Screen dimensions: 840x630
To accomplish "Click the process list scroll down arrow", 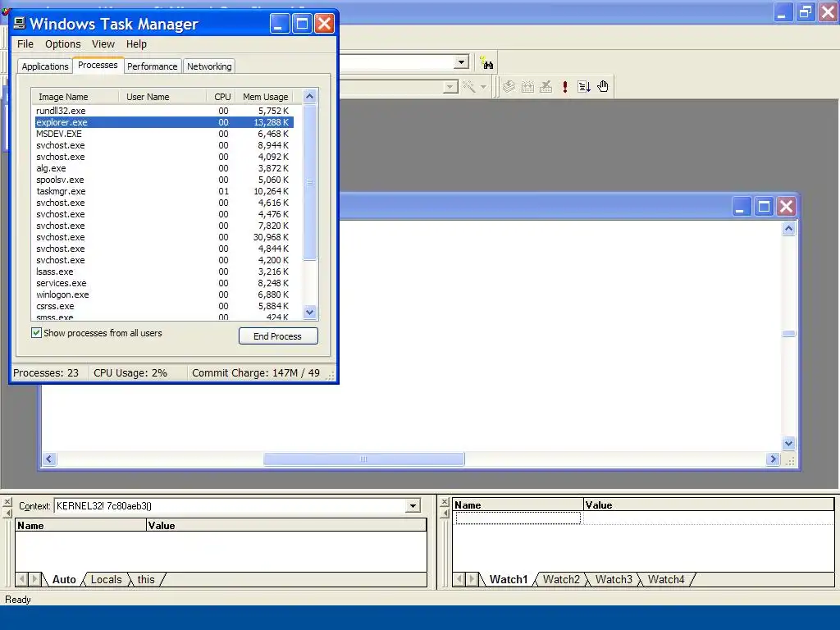I will tap(309, 313).
